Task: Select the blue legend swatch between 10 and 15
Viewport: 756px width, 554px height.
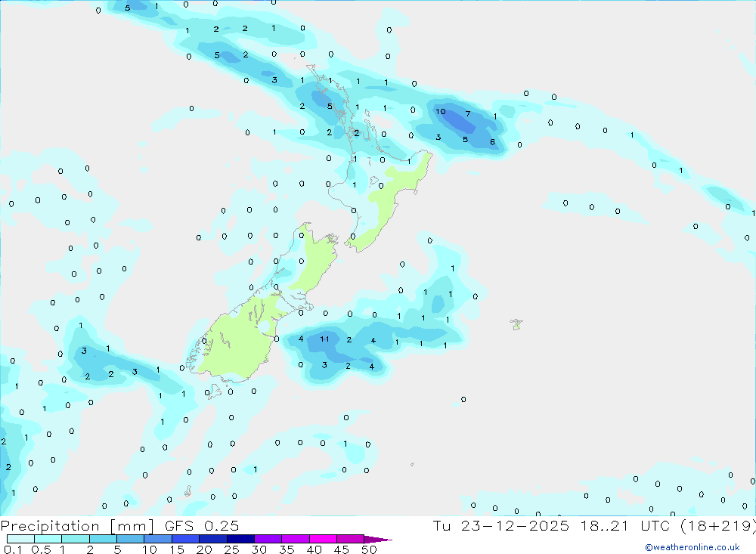Action: [158, 539]
